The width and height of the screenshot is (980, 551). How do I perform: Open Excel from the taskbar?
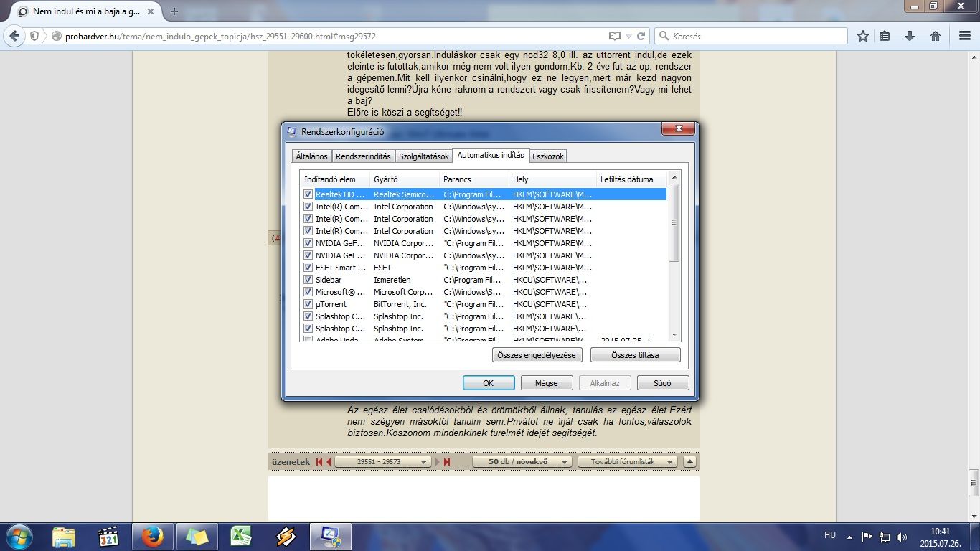click(241, 537)
